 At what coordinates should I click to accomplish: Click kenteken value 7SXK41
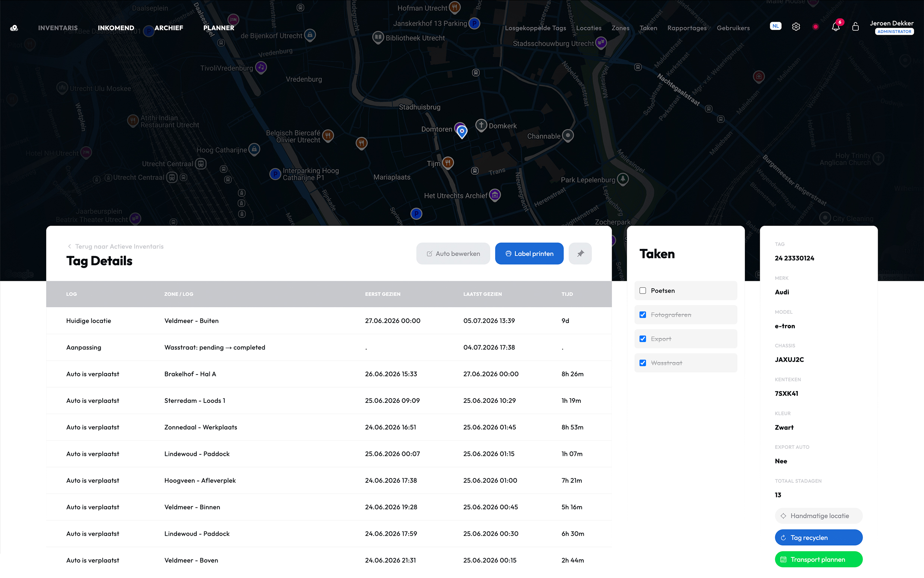[x=787, y=394]
